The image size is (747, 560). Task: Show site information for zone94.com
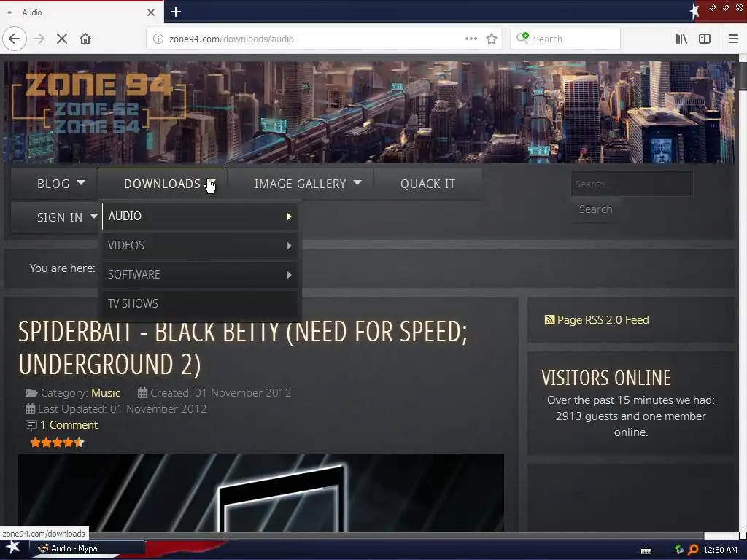158,39
